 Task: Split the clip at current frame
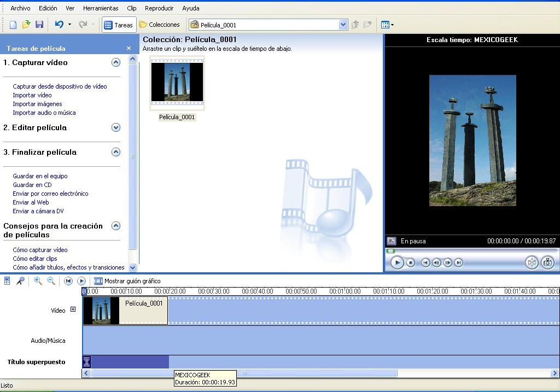[x=532, y=263]
